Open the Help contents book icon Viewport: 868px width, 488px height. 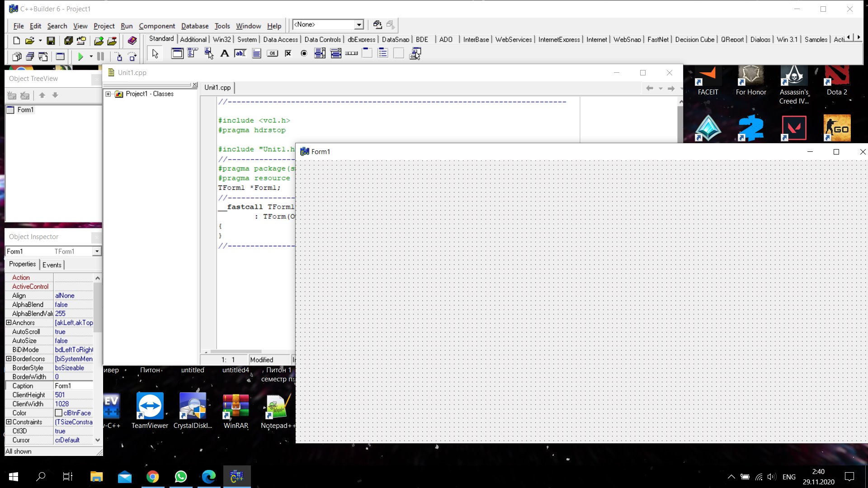[x=132, y=41]
